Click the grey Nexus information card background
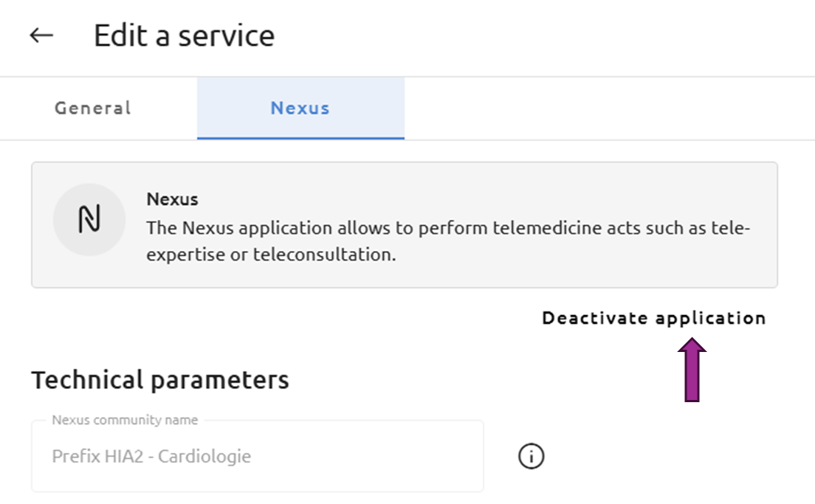This screenshot has width=815, height=504. pyautogui.click(x=405, y=225)
